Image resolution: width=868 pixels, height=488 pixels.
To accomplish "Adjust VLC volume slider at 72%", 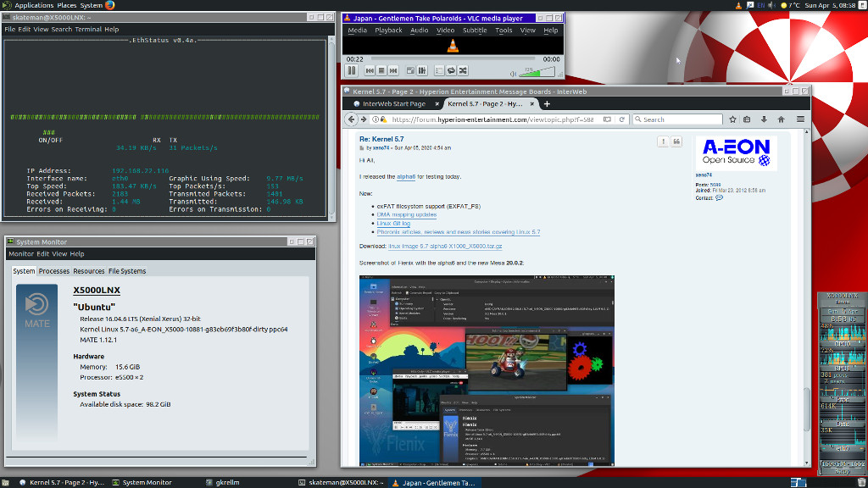I will [537, 72].
